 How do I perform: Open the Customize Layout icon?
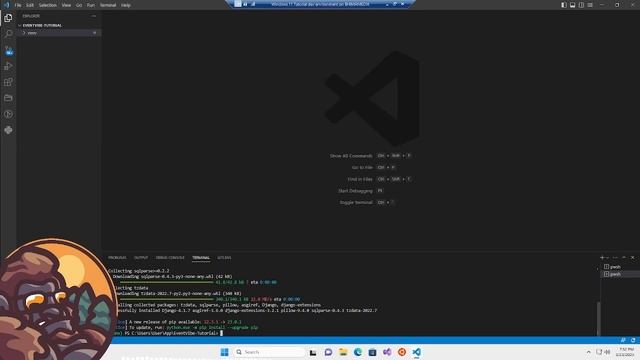coord(590,5)
